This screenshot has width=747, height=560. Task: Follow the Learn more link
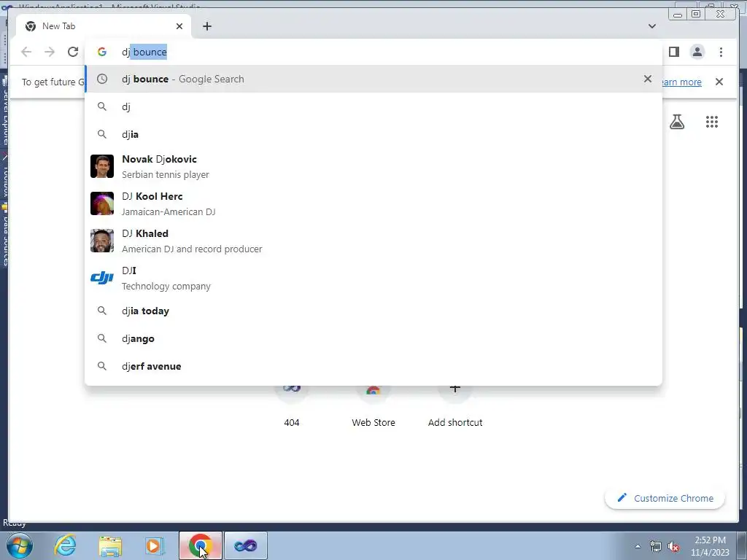pos(681,82)
